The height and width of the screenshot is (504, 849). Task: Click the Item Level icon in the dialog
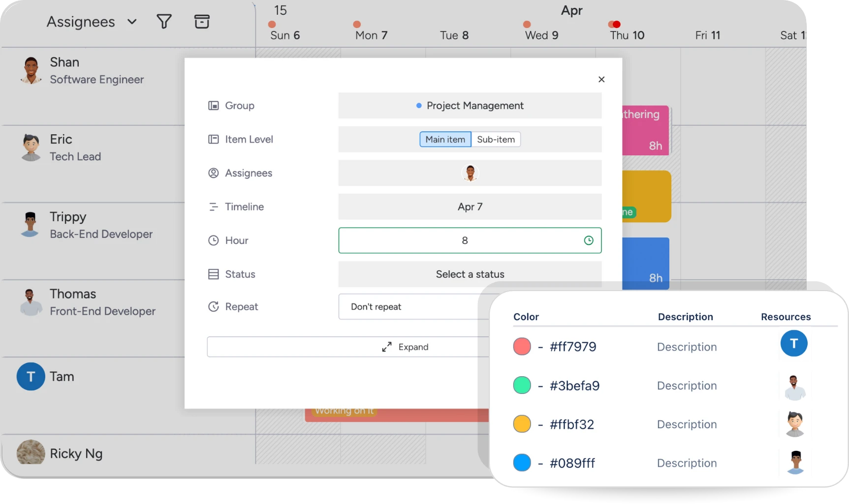(213, 139)
